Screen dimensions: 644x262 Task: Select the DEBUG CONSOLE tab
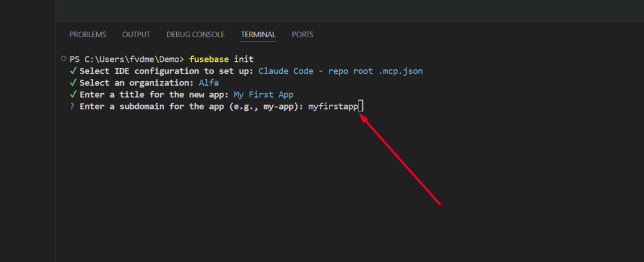pos(196,35)
